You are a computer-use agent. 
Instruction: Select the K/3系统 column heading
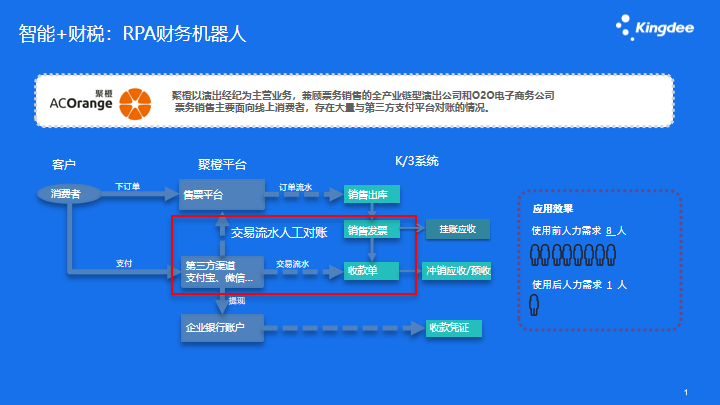417,161
